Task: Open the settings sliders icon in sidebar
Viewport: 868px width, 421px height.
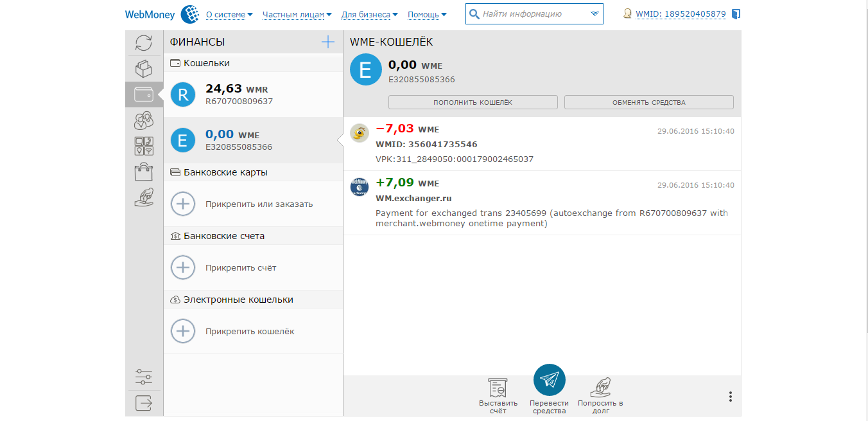Action: [x=144, y=376]
